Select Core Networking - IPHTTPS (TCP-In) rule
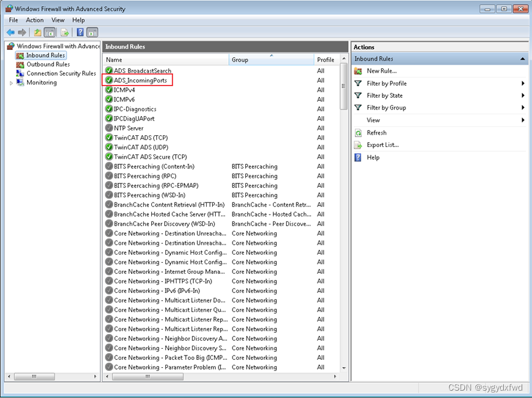This screenshot has height=398, width=532. (x=163, y=281)
